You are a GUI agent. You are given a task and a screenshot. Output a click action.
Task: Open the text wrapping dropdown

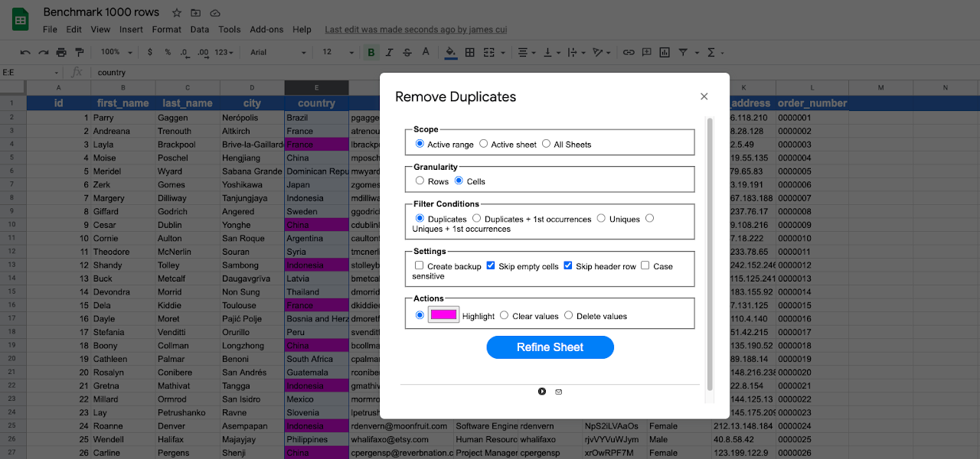pos(575,52)
